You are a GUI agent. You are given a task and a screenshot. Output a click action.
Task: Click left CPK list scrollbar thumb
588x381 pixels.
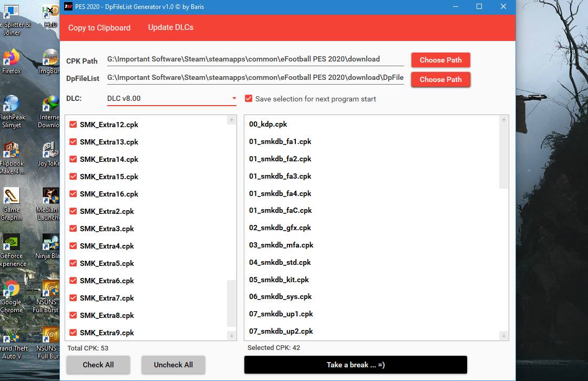[231, 303]
